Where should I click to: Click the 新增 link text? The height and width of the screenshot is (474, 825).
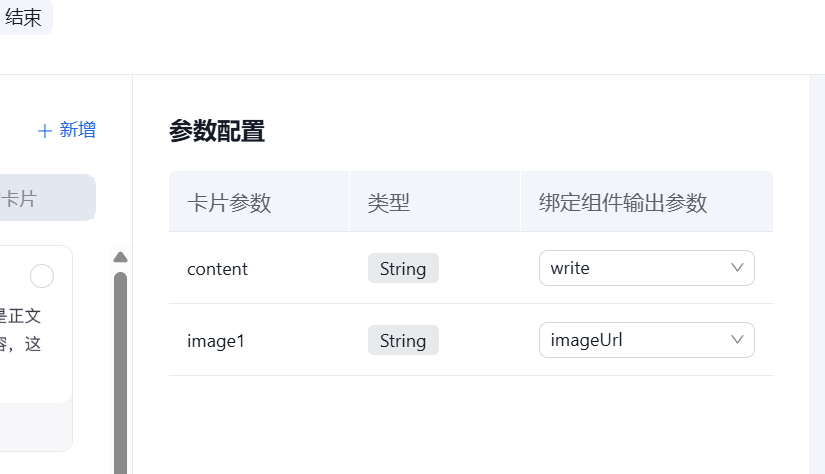tap(78, 130)
